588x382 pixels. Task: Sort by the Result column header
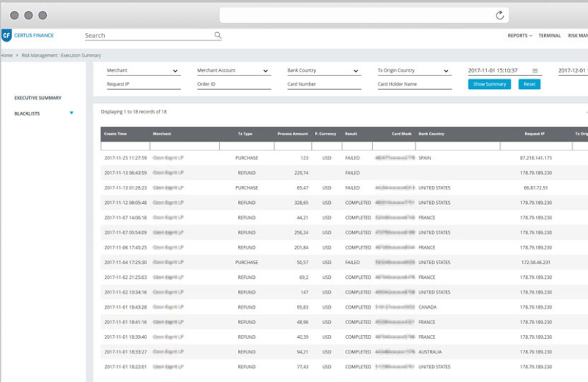click(351, 134)
